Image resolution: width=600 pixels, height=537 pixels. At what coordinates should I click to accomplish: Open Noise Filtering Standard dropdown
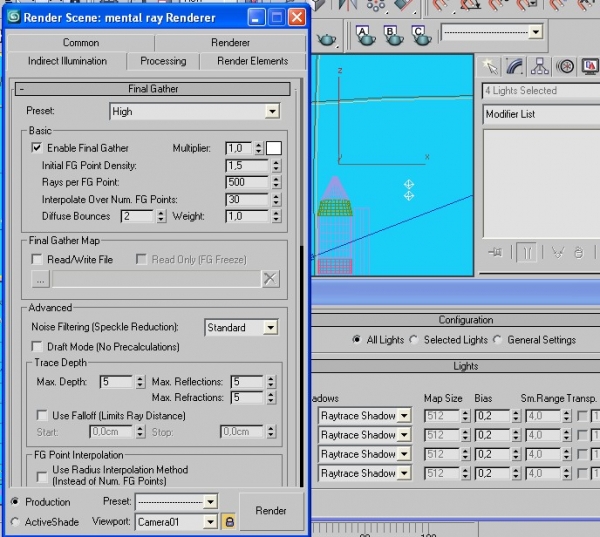(271, 328)
